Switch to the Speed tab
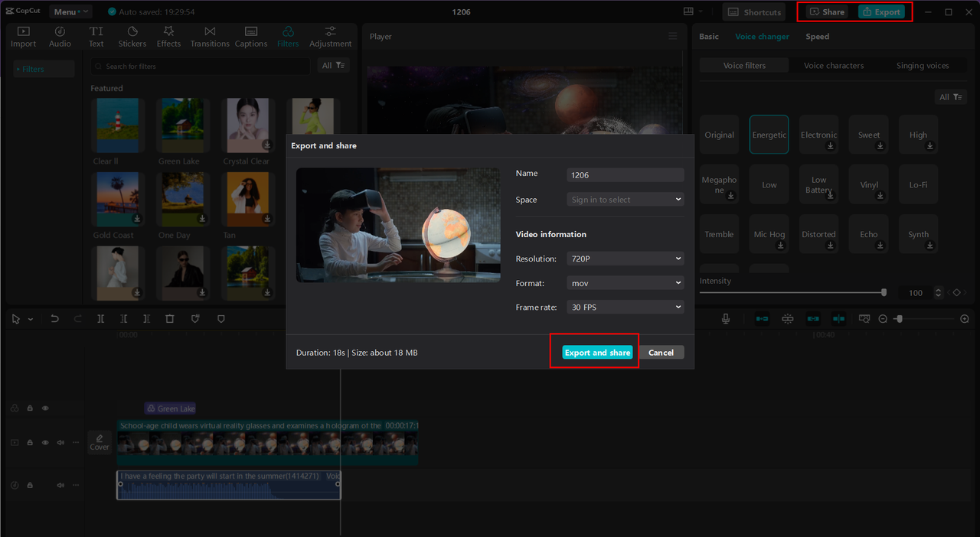Image resolution: width=980 pixels, height=537 pixels. pos(817,36)
